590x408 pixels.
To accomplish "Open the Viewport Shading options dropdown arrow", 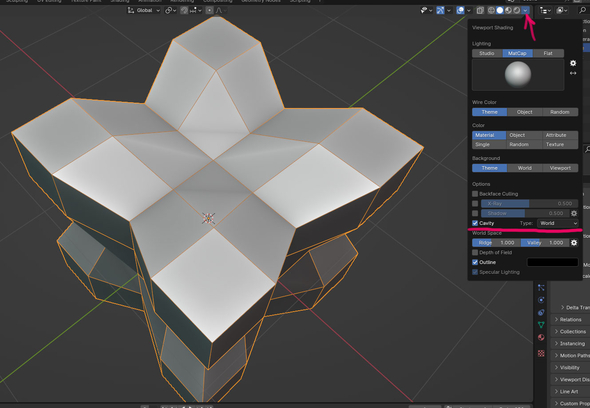I will (x=525, y=11).
